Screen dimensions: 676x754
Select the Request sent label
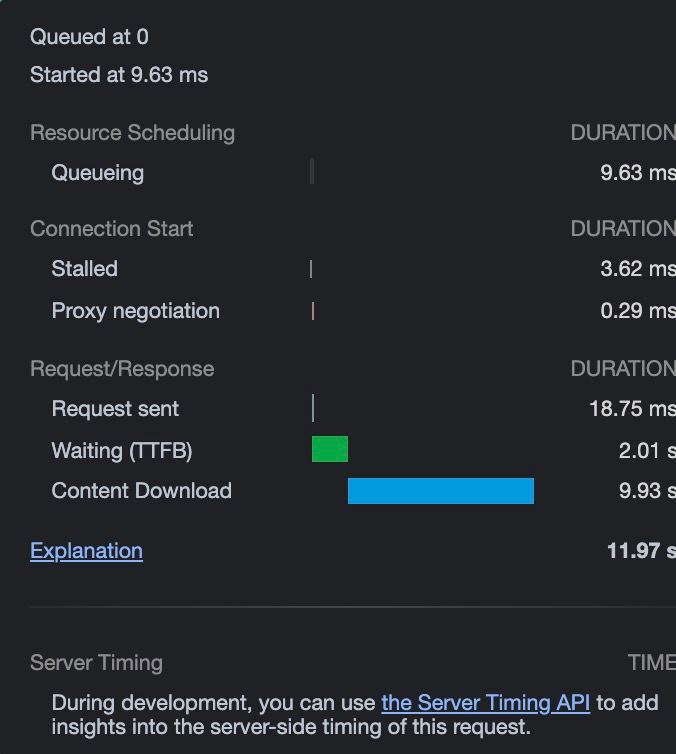tap(115, 409)
